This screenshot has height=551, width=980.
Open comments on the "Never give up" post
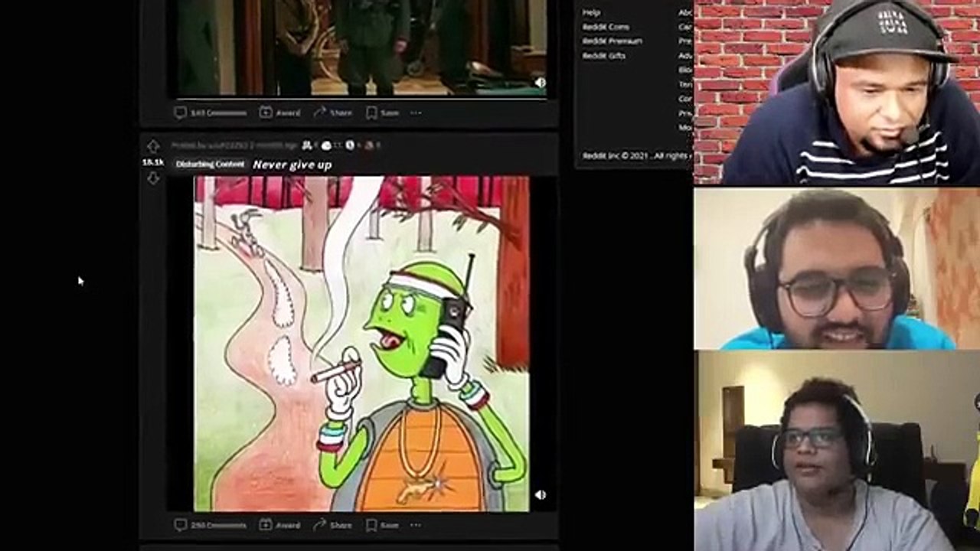pyautogui.click(x=211, y=525)
